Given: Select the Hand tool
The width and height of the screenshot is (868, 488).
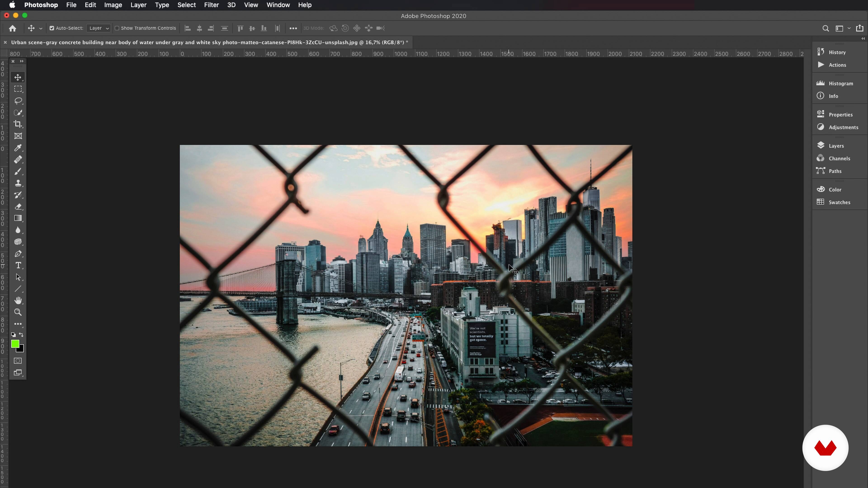Looking at the screenshot, I should pos(18,300).
